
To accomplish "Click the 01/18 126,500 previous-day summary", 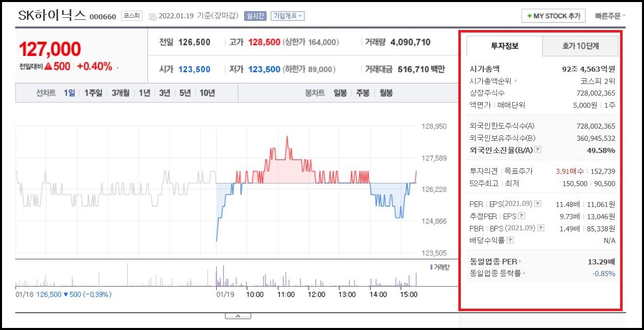I will coord(64,294).
